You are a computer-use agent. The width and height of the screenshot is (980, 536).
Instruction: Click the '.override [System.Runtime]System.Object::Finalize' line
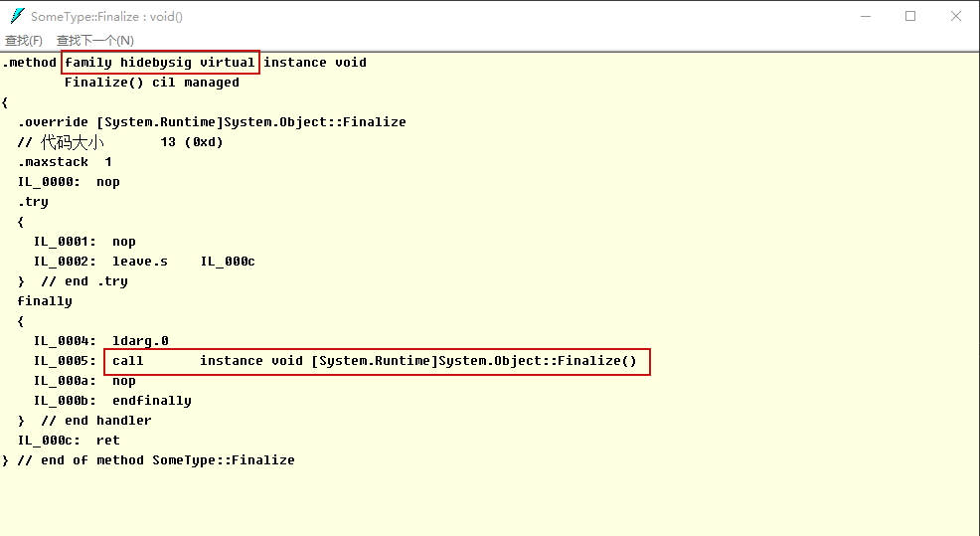pos(212,122)
